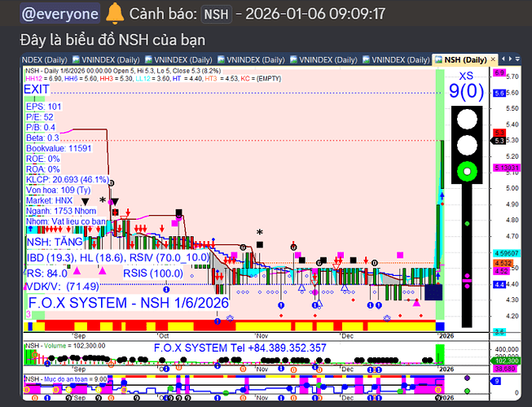
Task: Click the NSH - Daily 1/6/2026 chart title line
Action: (x=123, y=71)
